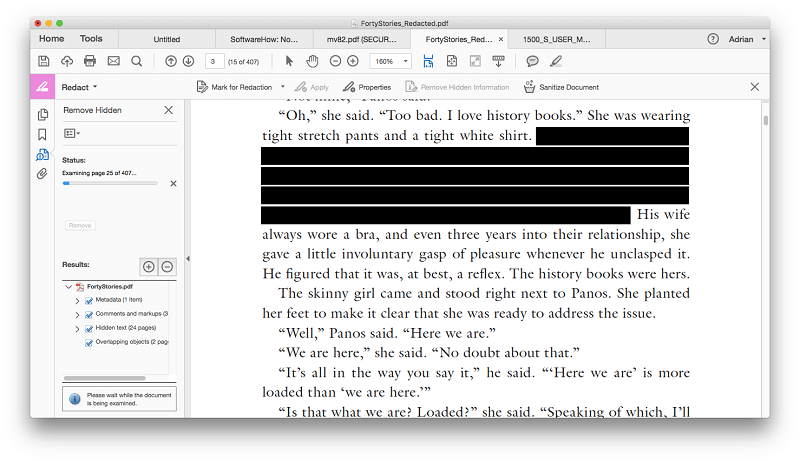The image size is (800, 461).
Task: Click the pink Redact tool icon
Action: pyautogui.click(x=42, y=87)
